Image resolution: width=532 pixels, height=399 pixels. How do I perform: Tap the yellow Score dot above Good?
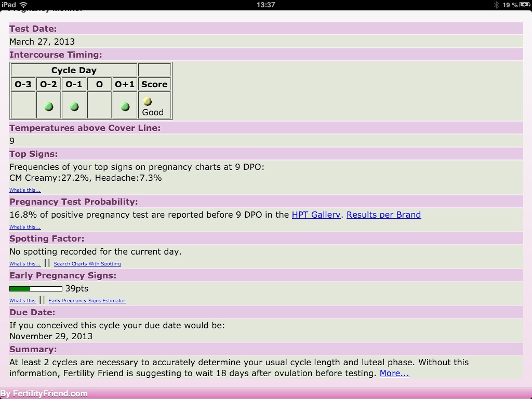(x=147, y=101)
